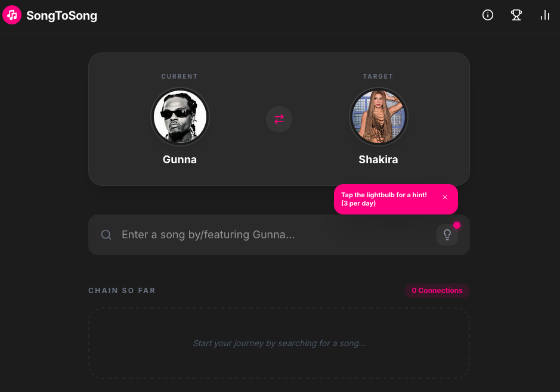This screenshot has height=392, width=560.
Task: Click the Shakira artist name label
Action: [378, 159]
